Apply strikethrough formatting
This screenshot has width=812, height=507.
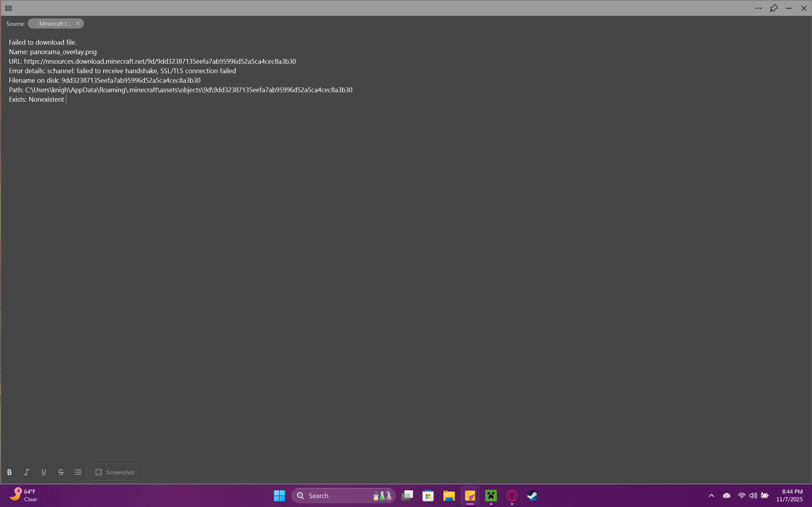pyautogui.click(x=61, y=472)
